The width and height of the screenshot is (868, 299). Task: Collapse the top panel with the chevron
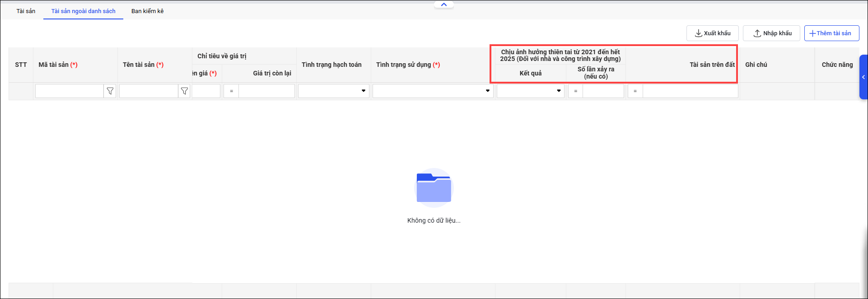pyautogui.click(x=443, y=5)
